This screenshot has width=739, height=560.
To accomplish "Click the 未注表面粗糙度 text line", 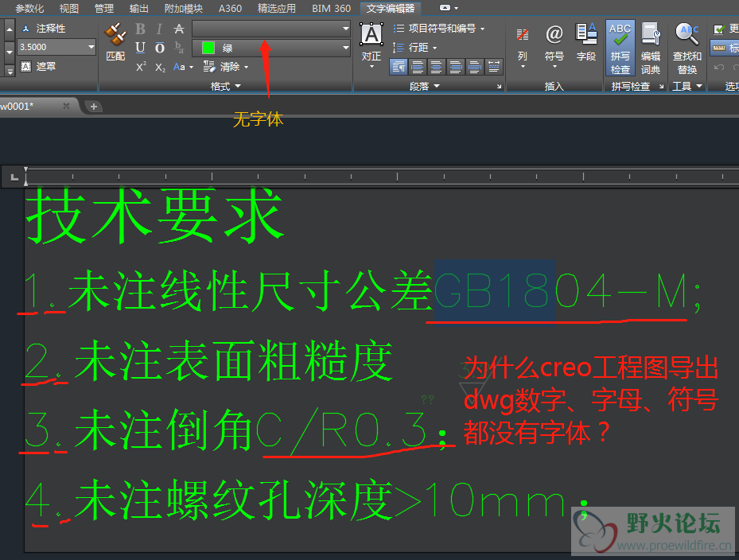I will coord(234,361).
